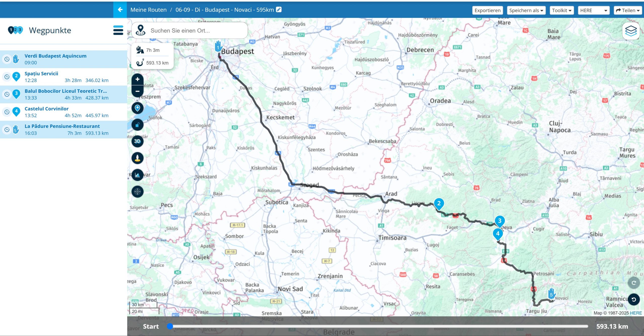
Task: Go to Meine Routen breadcrumb
Action: 148,10
